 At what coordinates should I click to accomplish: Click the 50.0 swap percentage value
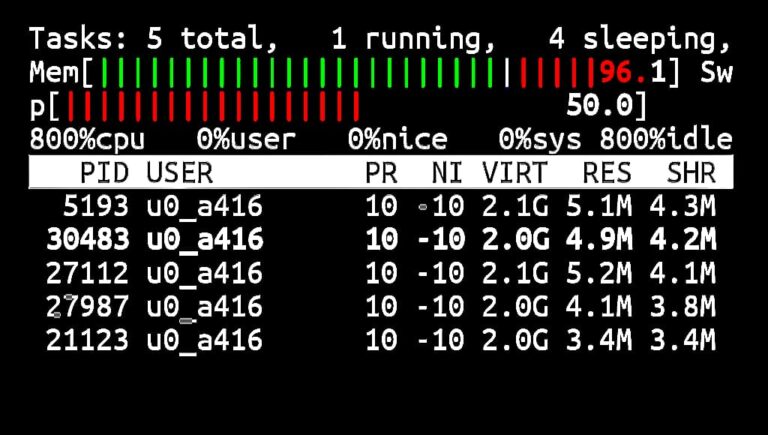click(x=599, y=106)
